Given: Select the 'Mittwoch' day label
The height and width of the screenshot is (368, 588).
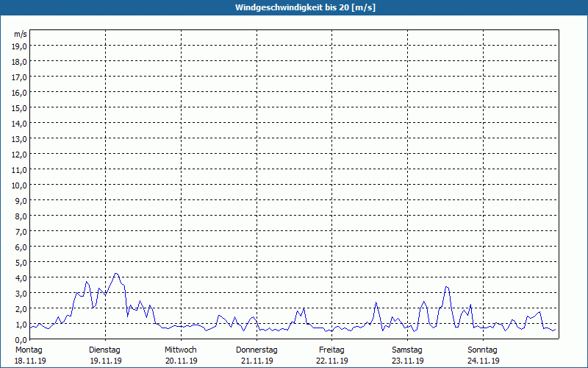Looking at the screenshot, I should tap(180, 350).
